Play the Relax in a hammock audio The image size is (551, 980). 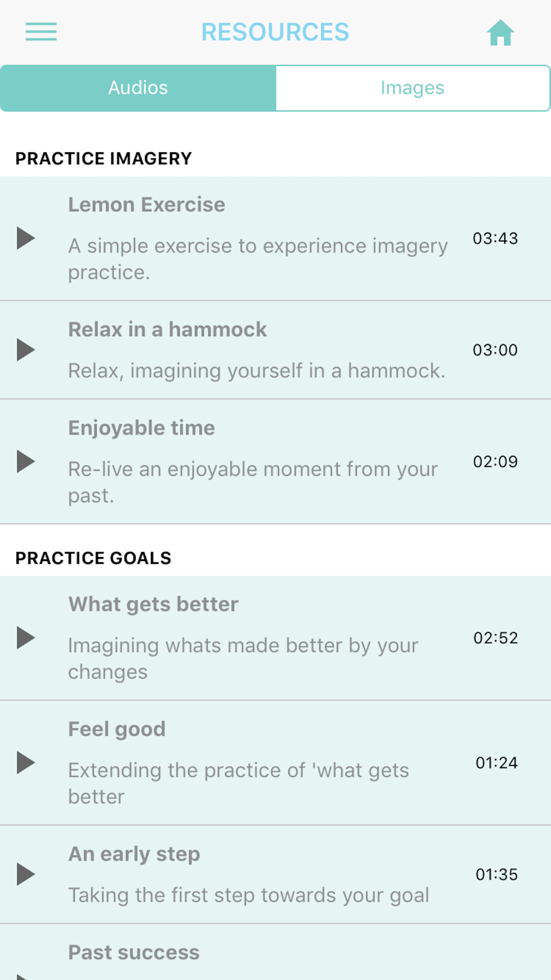[x=26, y=349]
